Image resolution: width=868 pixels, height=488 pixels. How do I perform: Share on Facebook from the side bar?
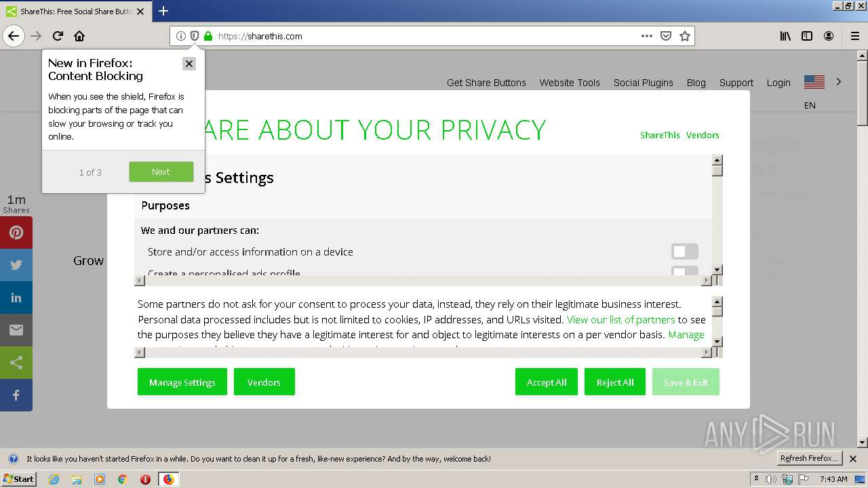pyautogui.click(x=16, y=395)
